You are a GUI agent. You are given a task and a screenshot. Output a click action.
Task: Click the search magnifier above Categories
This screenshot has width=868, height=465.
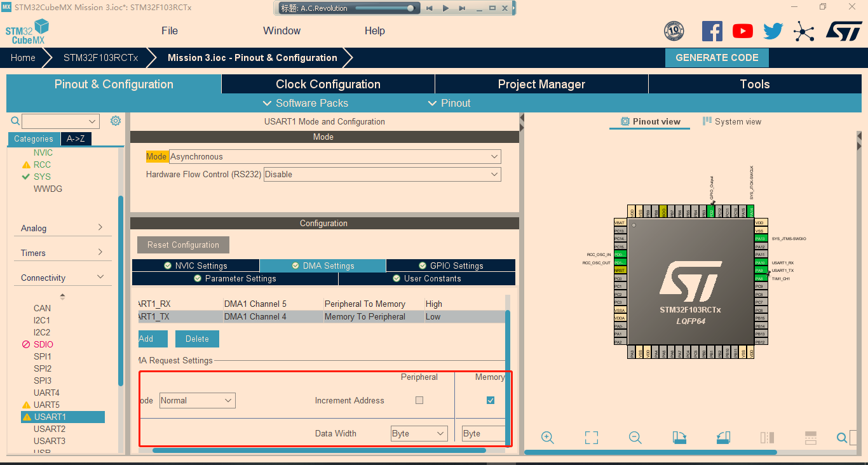pos(15,121)
